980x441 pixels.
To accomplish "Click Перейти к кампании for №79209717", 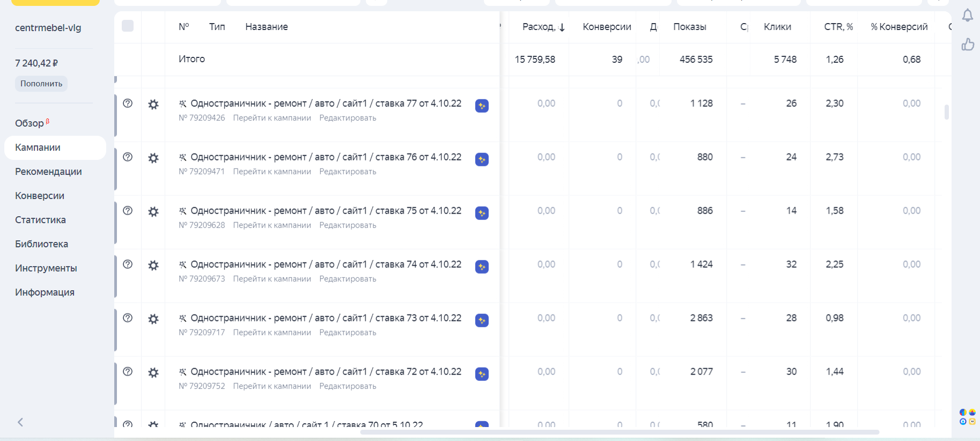I will point(272,333).
